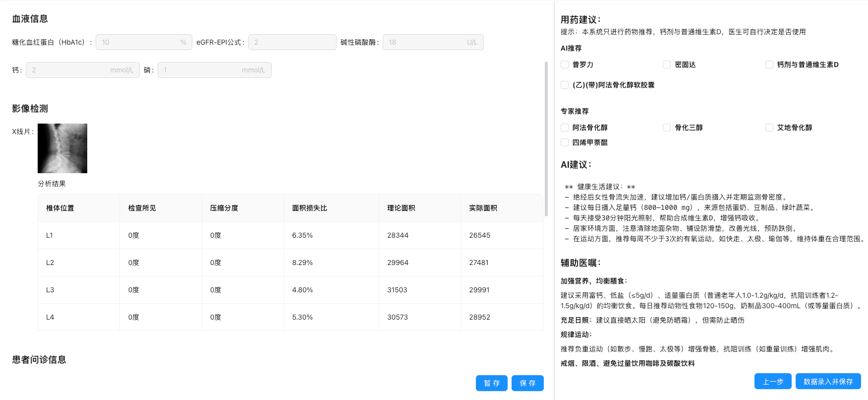Check the 密固达 checkbox

[x=667, y=65]
